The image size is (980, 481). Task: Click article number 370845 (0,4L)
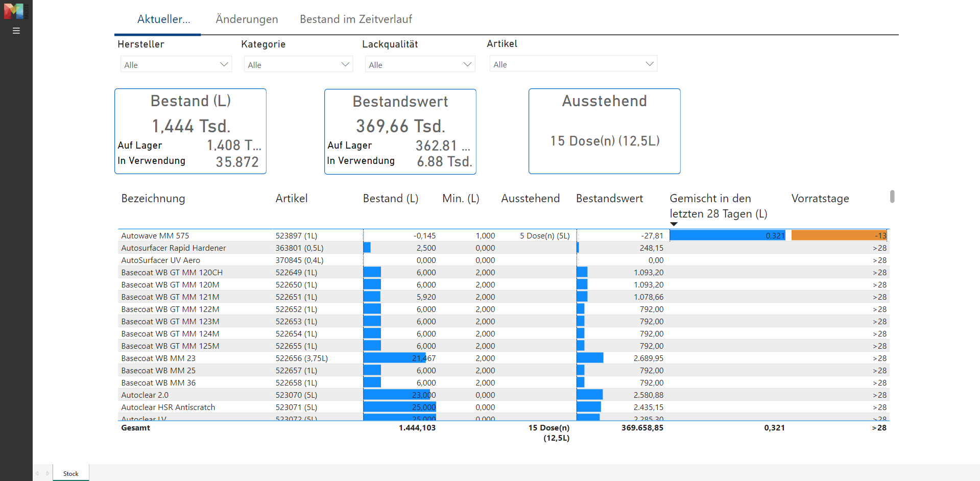(x=299, y=260)
